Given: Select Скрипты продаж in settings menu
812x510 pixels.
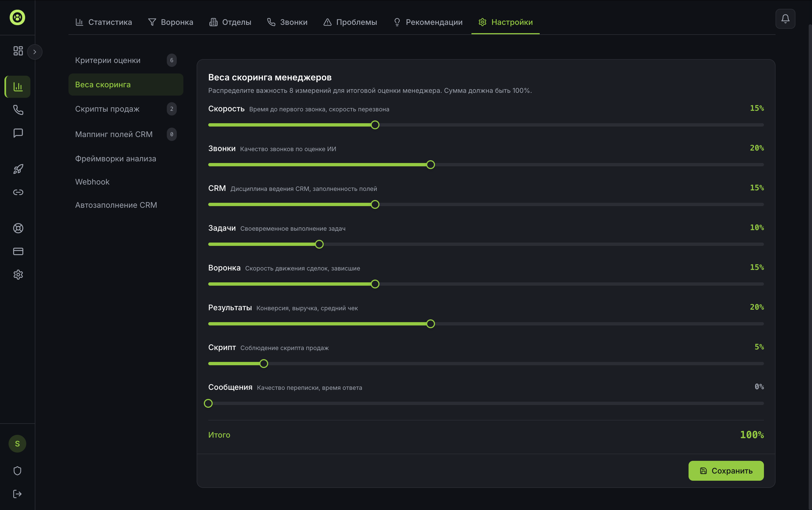Looking at the screenshot, I should pyautogui.click(x=107, y=109).
